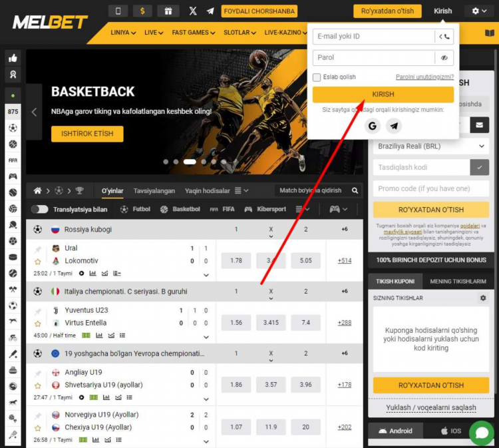The width and height of the screenshot is (499, 448).
Task: Switch to the Yaqin hodisalar tab
Action: click(207, 191)
